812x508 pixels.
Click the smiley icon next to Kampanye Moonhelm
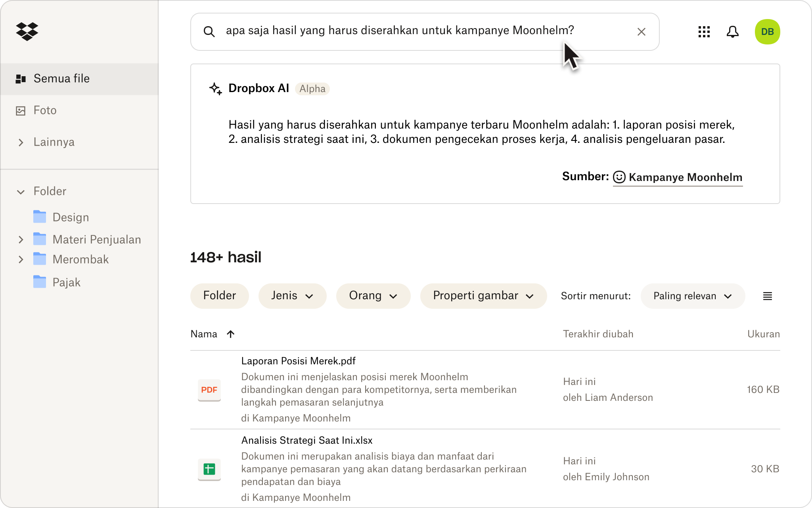pyautogui.click(x=619, y=177)
